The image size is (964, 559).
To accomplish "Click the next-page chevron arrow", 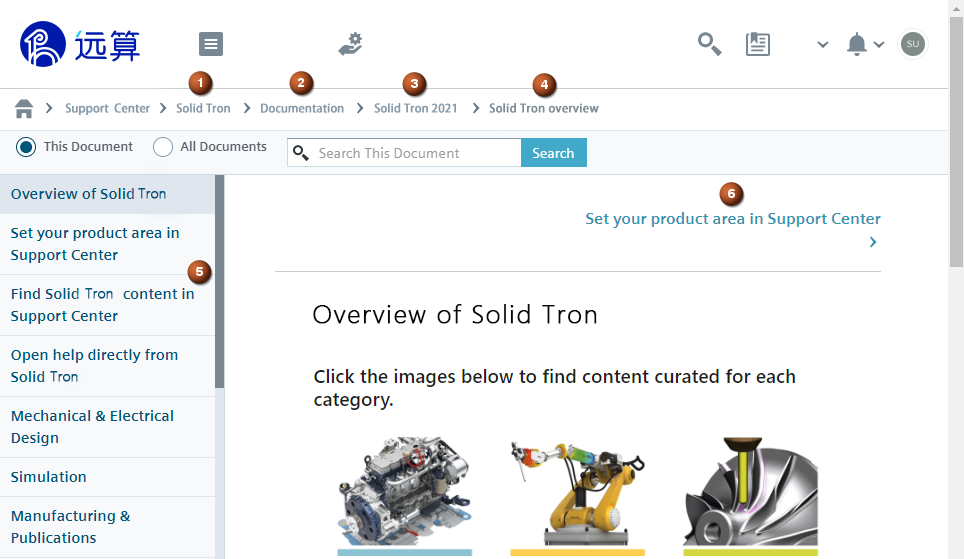I will click(873, 242).
